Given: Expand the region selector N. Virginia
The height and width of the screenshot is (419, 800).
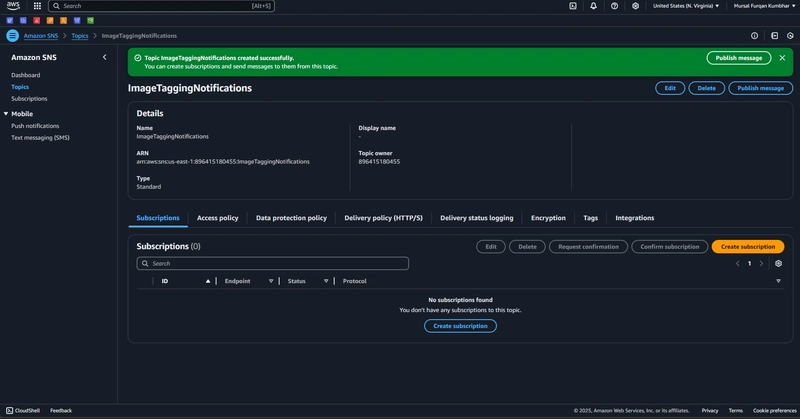Looking at the screenshot, I should 686,6.
